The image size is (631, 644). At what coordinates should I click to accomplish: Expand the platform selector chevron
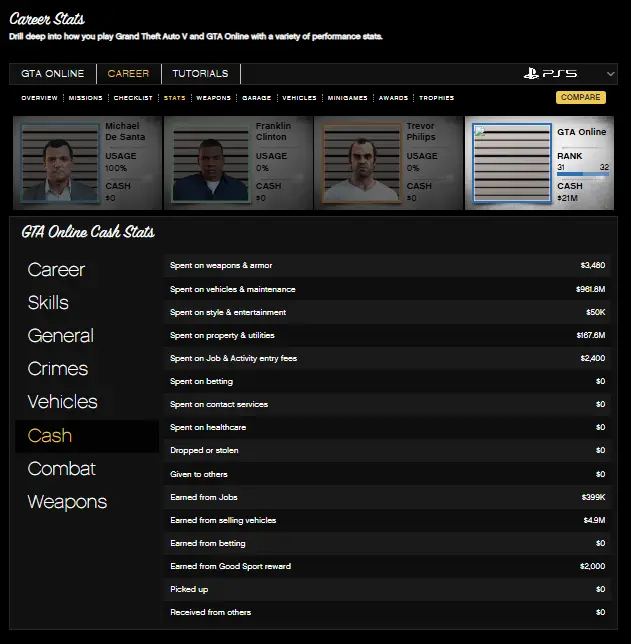(610, 74)
